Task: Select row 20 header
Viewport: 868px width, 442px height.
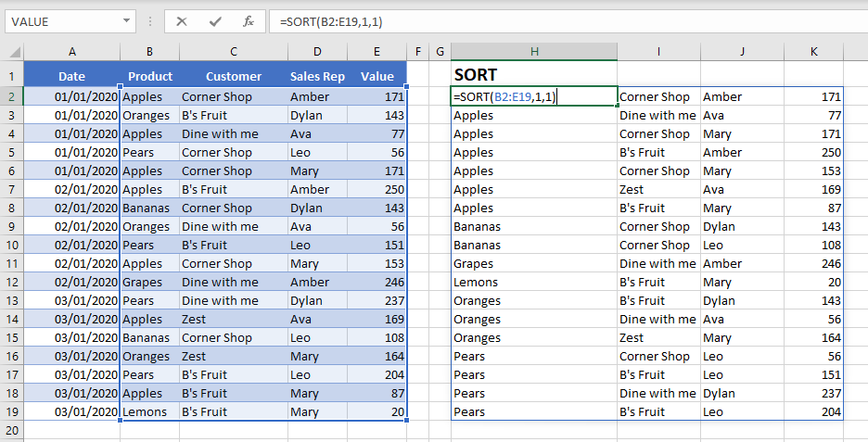Action: coord(12,430)
